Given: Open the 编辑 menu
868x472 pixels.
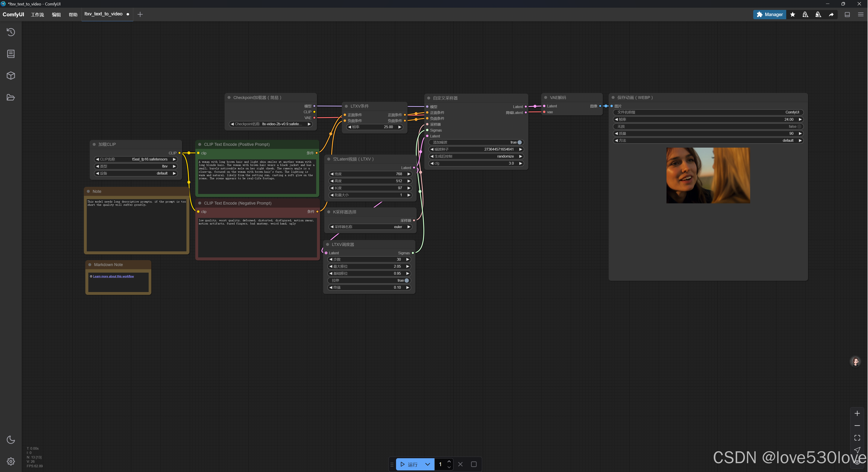Looking at the screenshot, I should click(x=56, y=14).
